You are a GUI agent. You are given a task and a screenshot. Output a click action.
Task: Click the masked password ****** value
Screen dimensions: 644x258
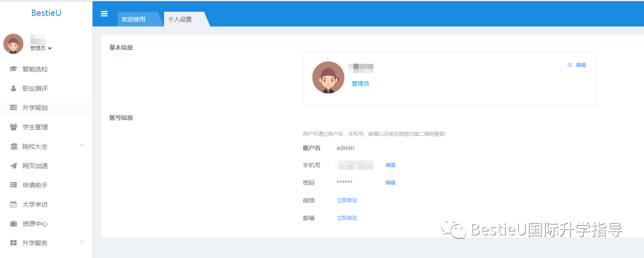tap(345, 182)
